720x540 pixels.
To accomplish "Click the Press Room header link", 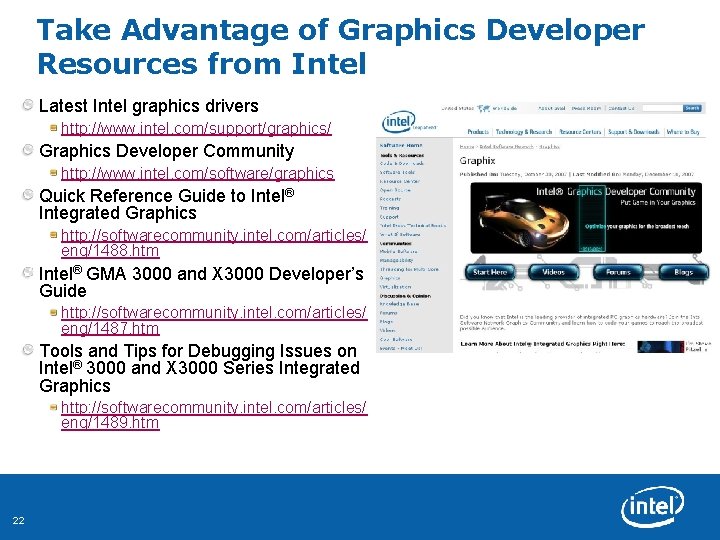I will pos(586,108).
